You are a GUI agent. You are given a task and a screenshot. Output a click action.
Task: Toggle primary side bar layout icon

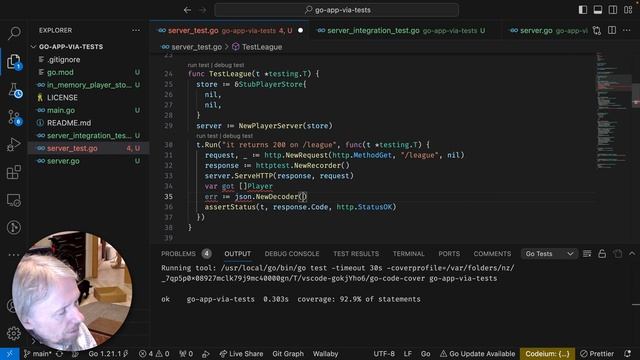(583, 10)
